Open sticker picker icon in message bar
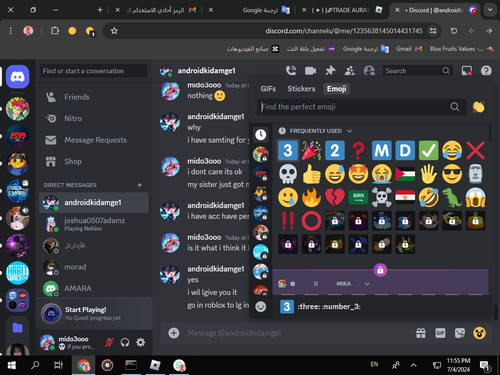The height and width of the screenshot is (375, 500). pyautogui.click(x=460, y=333)
